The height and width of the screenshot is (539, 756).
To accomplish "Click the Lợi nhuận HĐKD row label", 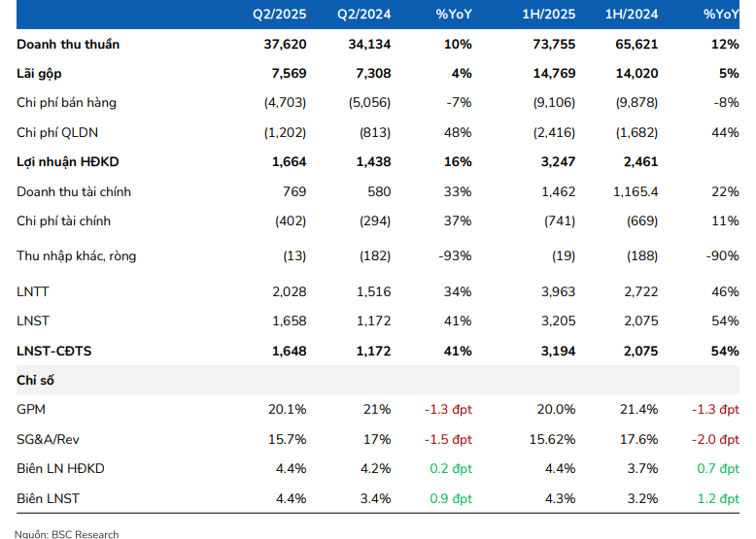I will (67, 161).
